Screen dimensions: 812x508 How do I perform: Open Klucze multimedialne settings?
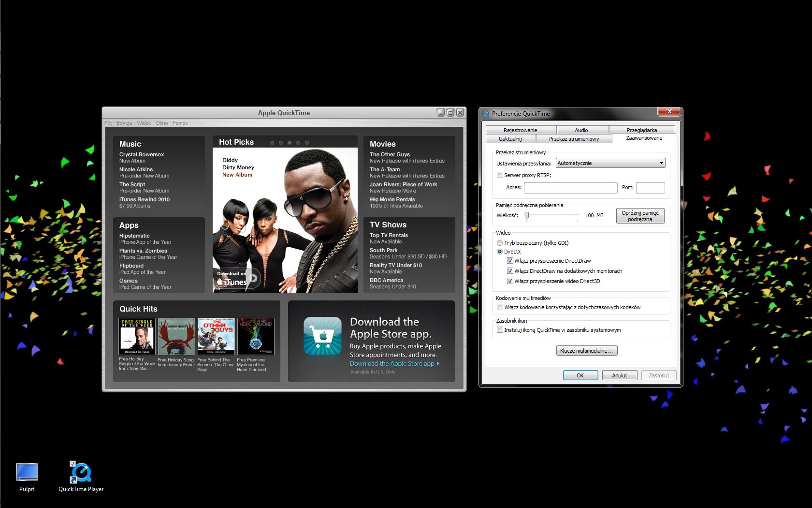coord(587,351)
